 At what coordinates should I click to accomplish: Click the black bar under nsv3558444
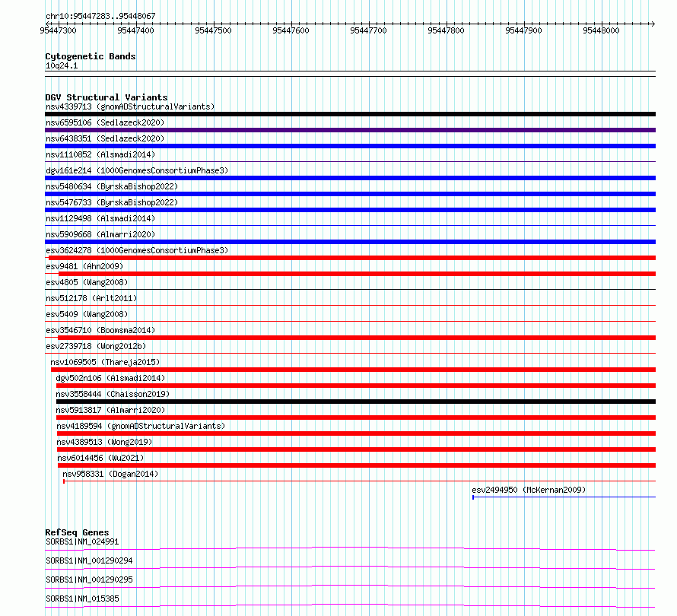[356, 402]
